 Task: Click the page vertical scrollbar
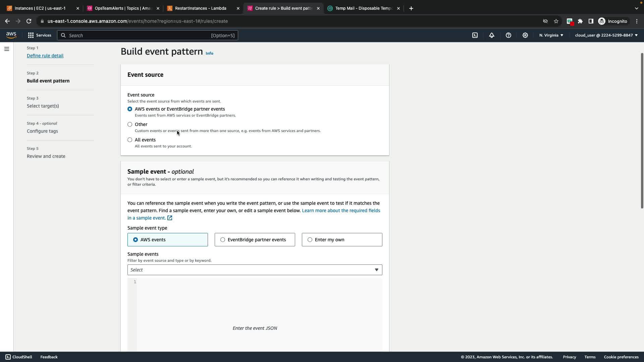coord(642,131)
